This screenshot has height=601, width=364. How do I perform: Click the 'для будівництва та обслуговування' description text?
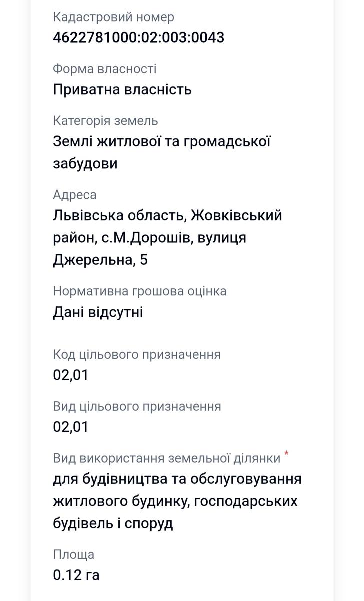pyautogui.click(x=177, y=479)
